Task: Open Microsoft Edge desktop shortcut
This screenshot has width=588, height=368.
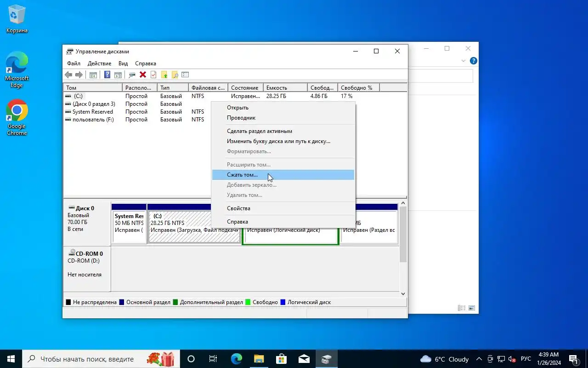Action: tap(17, 69)
